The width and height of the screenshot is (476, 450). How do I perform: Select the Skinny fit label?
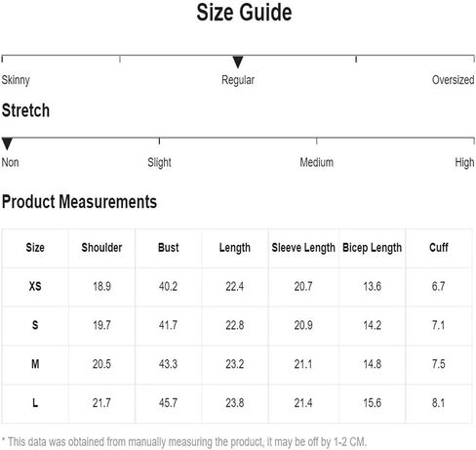[16, 80]
